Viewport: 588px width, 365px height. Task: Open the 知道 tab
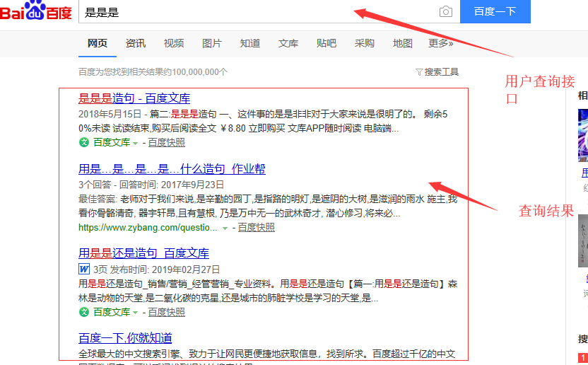point(250,43)
